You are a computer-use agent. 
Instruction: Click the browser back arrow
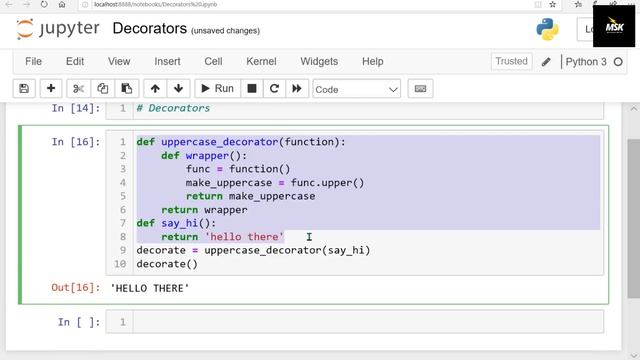[x=9, y=4]
